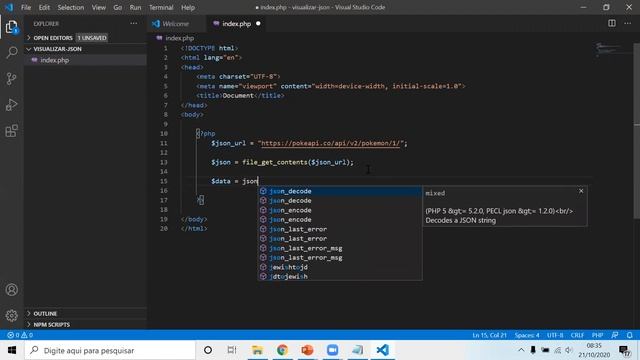This screenshot has width=640, height=360.
Task: Choose first json_encode suggestion
Action: 340,210
